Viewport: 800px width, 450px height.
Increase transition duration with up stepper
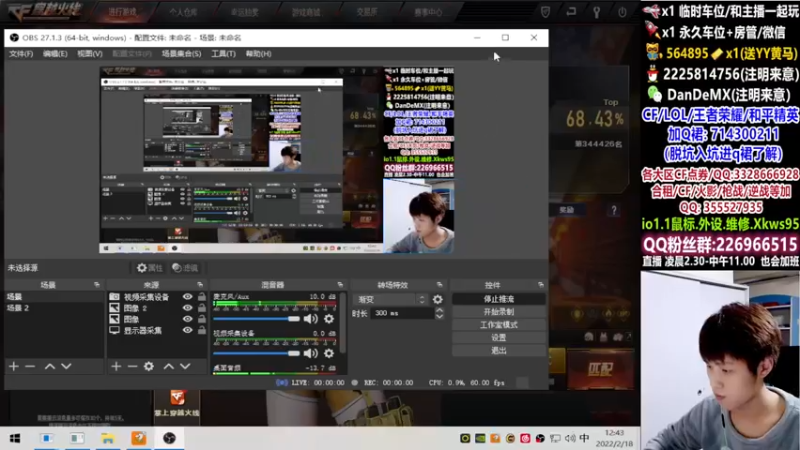(x=439, y=310)
